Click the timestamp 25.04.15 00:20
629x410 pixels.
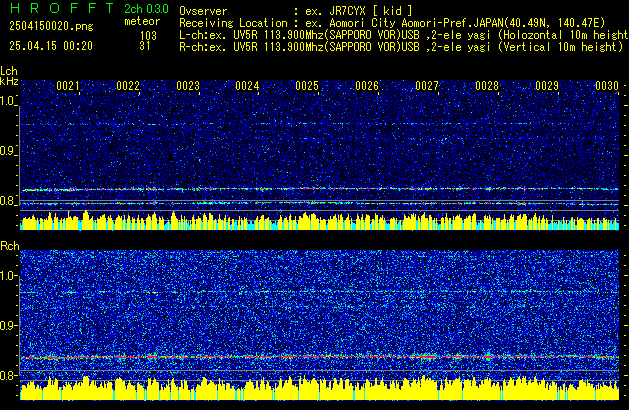pyautogui.click(x=51, y=46)
